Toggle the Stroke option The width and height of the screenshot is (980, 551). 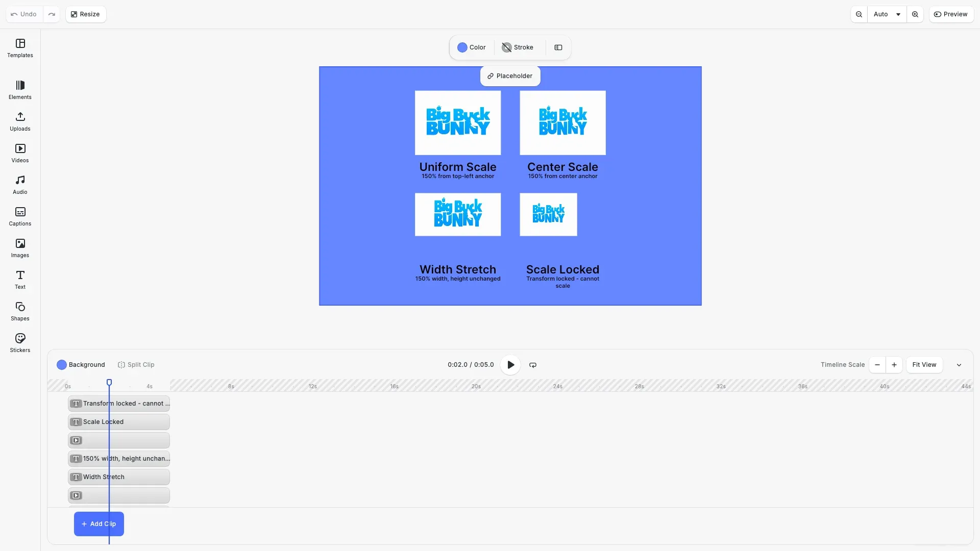tap(518, 47)
